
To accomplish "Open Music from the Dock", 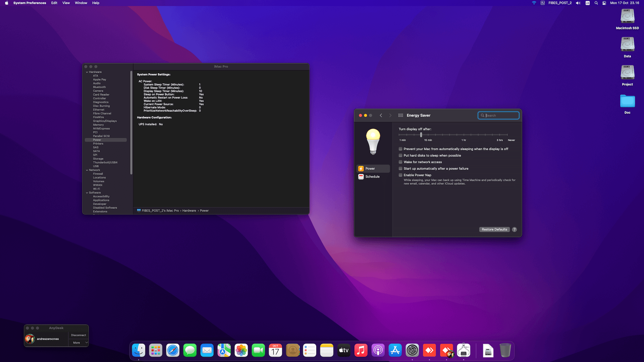I will [361, 351].
